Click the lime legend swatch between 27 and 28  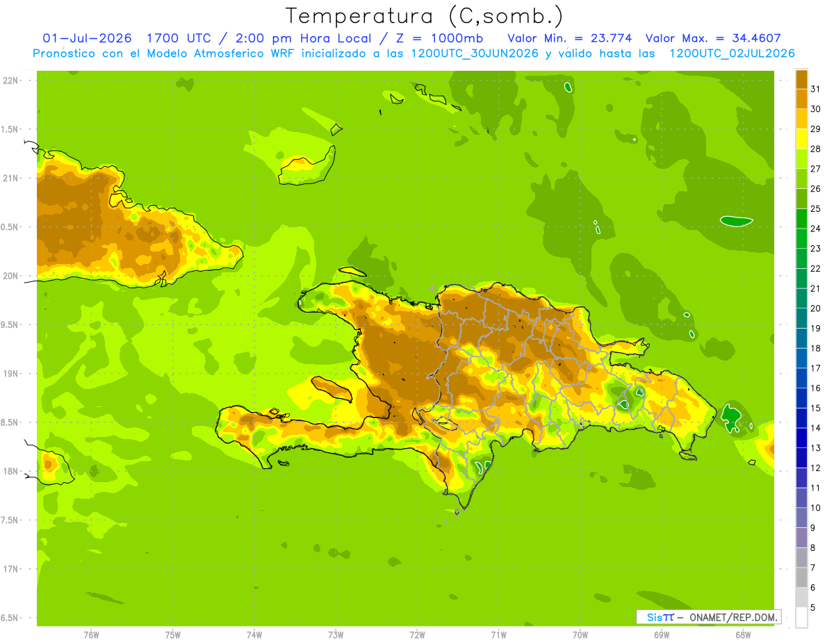[801, 159]
